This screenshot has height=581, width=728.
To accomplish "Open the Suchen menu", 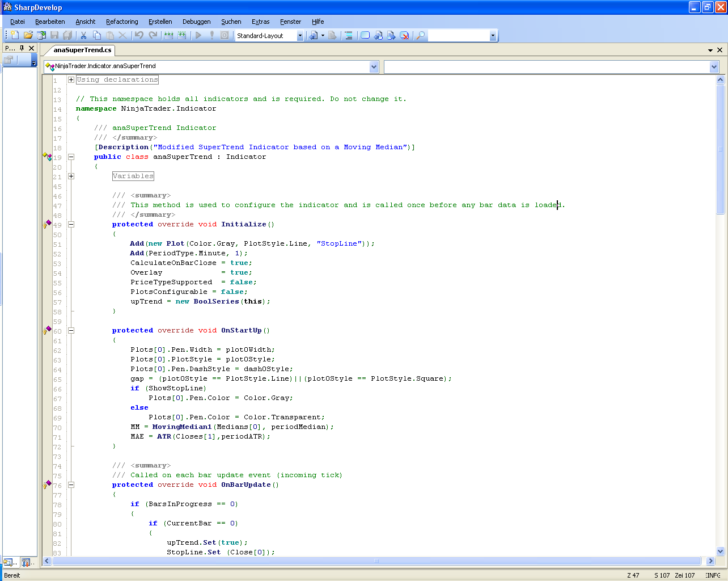I will [x=231, y=22].
